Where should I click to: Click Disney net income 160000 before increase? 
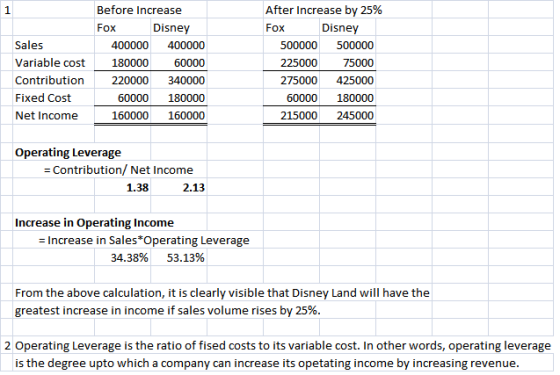click(x=186, y=115)
